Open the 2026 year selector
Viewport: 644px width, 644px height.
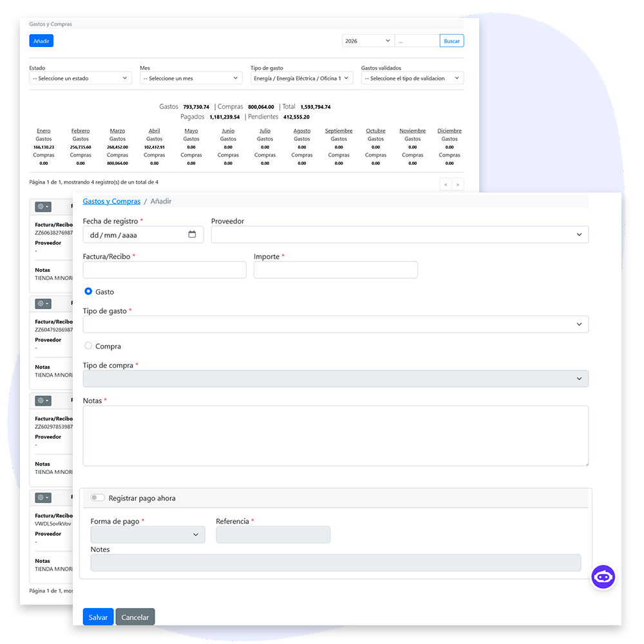point(368,41)
